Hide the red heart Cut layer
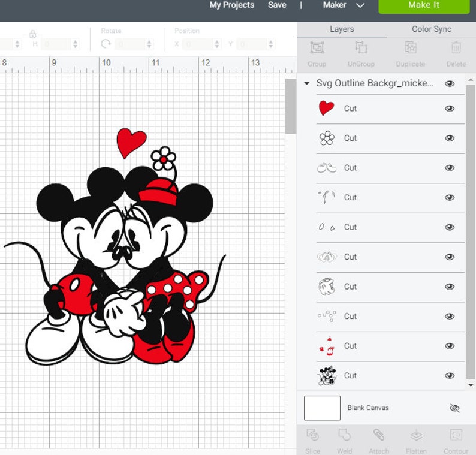Screen dimensions: 476x455 450,109
